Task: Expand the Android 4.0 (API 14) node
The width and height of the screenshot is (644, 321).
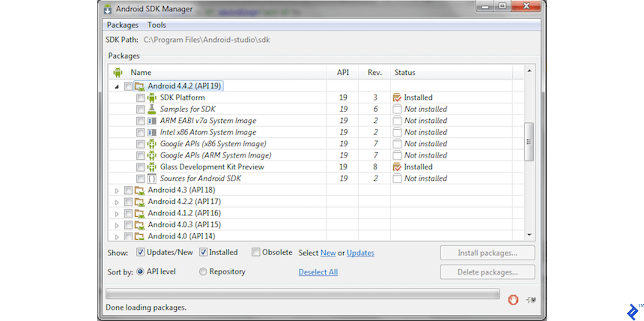Action: (117, 237)
